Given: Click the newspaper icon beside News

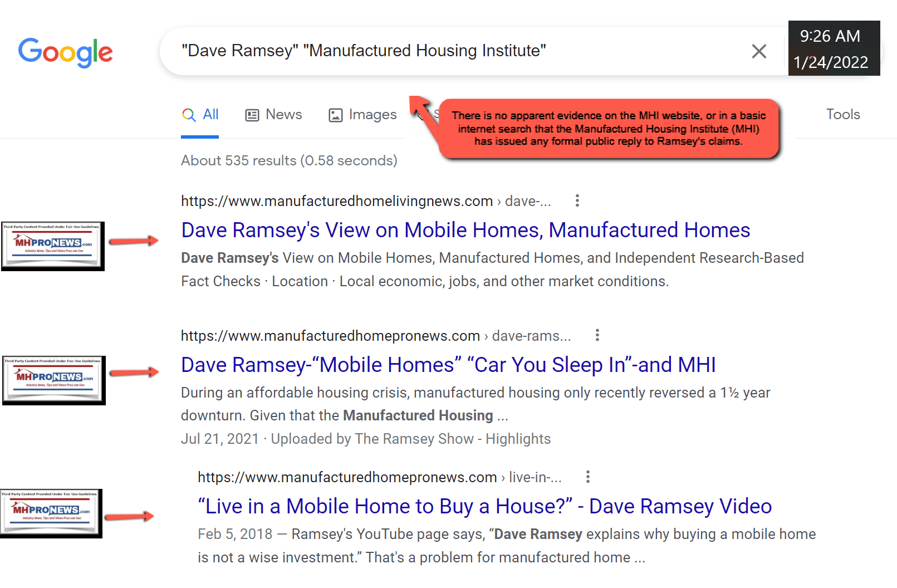Looking at the screenshot, I should point(252,115).
